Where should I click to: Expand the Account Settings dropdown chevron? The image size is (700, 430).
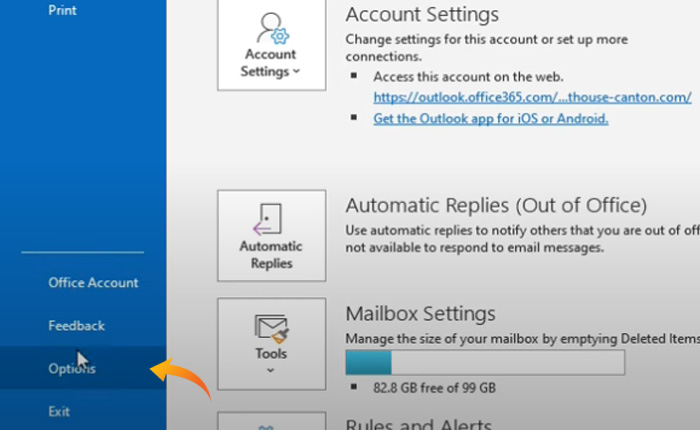click(297, 72)
